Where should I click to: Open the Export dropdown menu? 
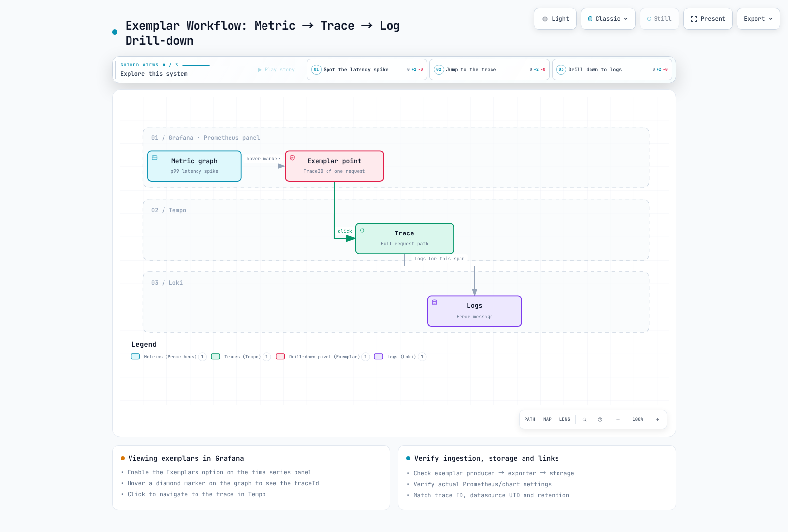758,19
